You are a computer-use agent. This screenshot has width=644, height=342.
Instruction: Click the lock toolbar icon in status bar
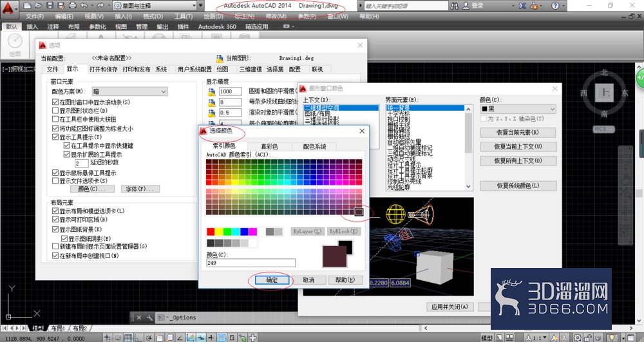[x=588, y=337]
